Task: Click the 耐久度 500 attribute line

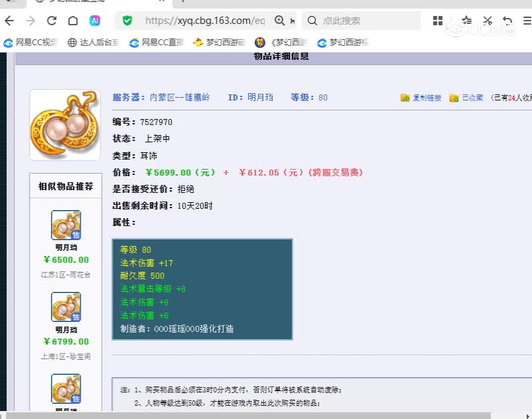Action: 142,275
